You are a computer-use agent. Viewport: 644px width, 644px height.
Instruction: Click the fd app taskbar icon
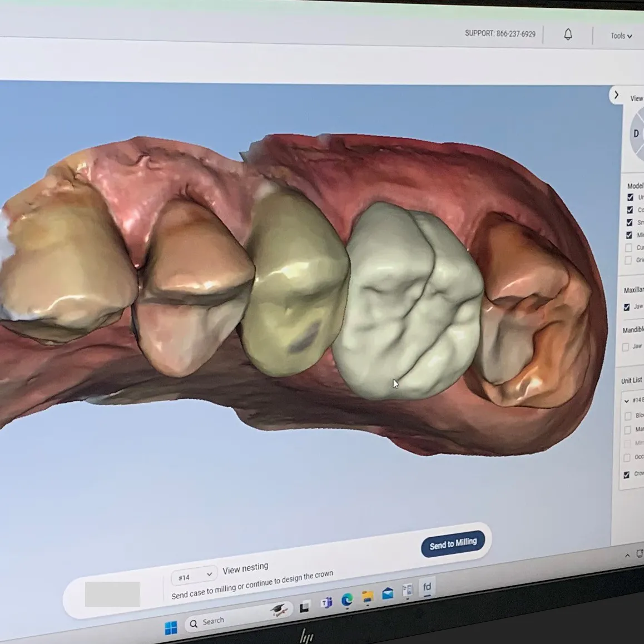427,587
